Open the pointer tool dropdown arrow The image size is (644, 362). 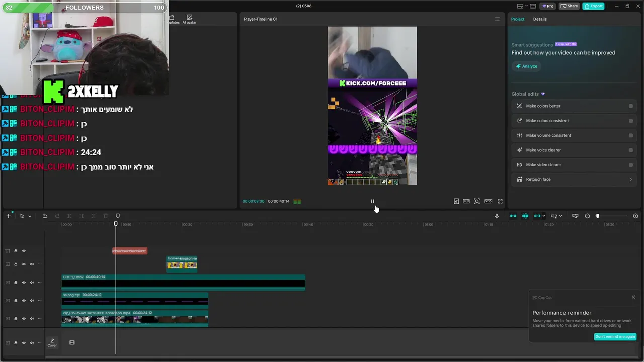pyautogui.click(x=30, y=216)
